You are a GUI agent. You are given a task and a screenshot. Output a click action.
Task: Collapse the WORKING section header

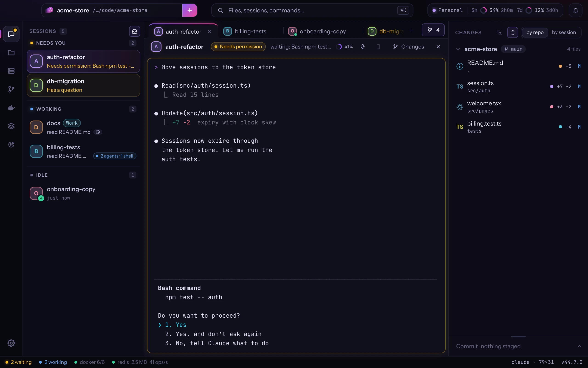(83, 109)
